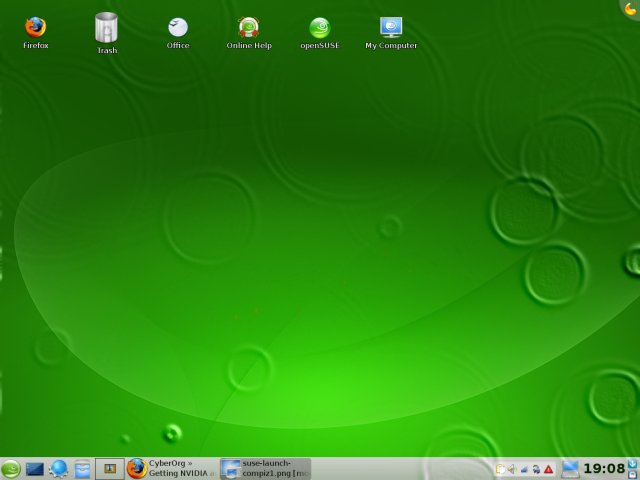Open the Firefox desktop icon
Image resolution: width=640 pixels, height=480 pixels.
36,33
